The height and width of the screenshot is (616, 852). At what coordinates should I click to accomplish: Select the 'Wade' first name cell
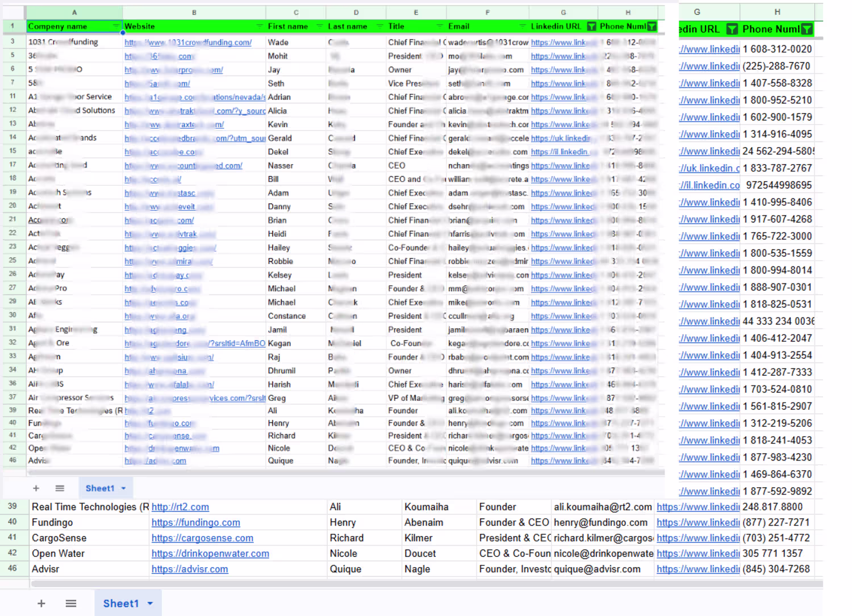296,43
